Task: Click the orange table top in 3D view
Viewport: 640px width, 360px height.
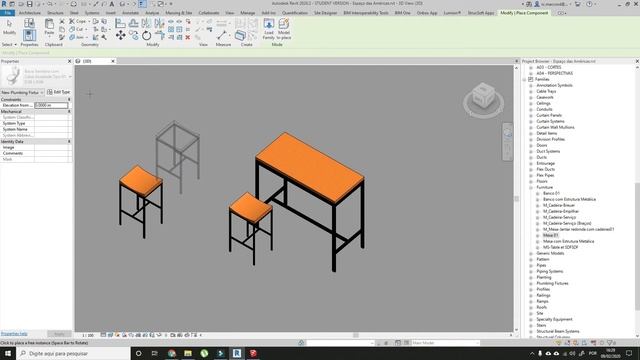Action: [x=309, y=167]
